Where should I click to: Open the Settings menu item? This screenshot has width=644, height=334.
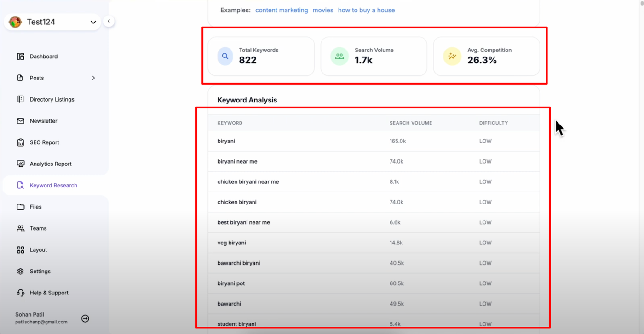pos(40,272)
